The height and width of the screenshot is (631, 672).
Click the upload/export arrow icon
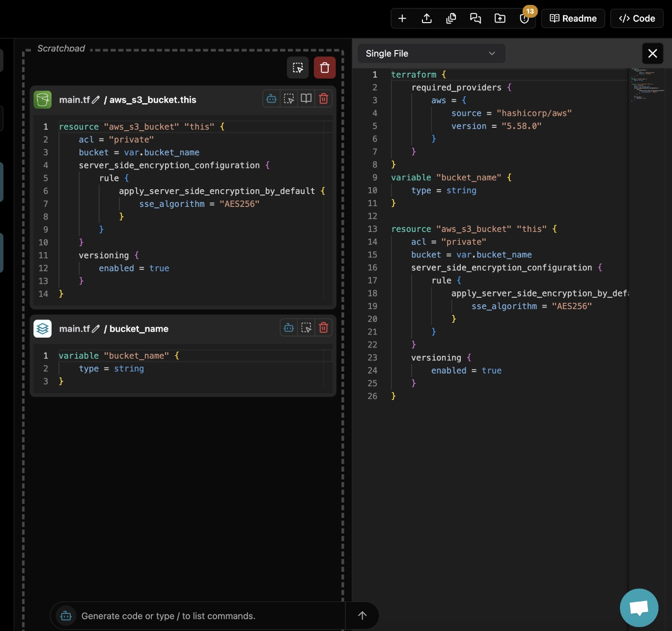[427, 19]
